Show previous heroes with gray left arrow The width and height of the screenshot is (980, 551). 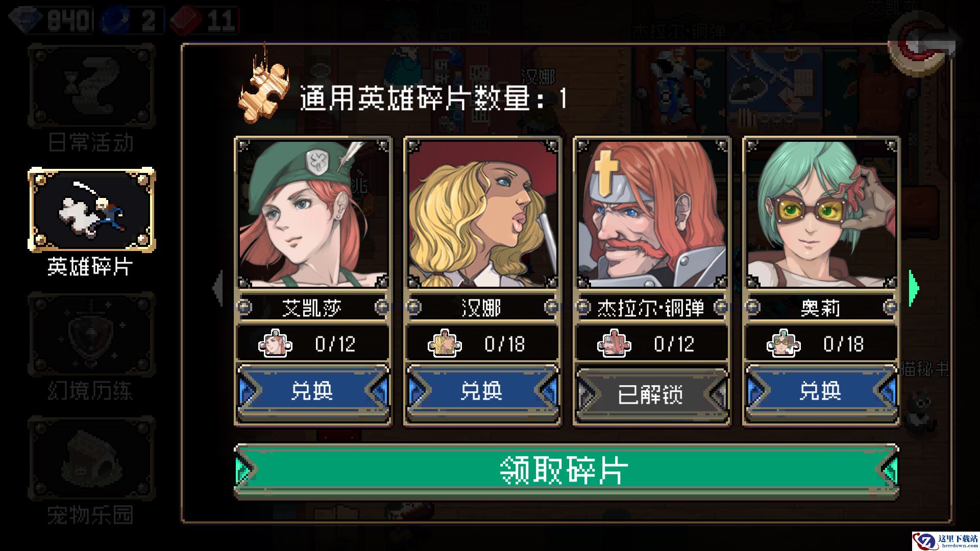(x=218, y=288)
